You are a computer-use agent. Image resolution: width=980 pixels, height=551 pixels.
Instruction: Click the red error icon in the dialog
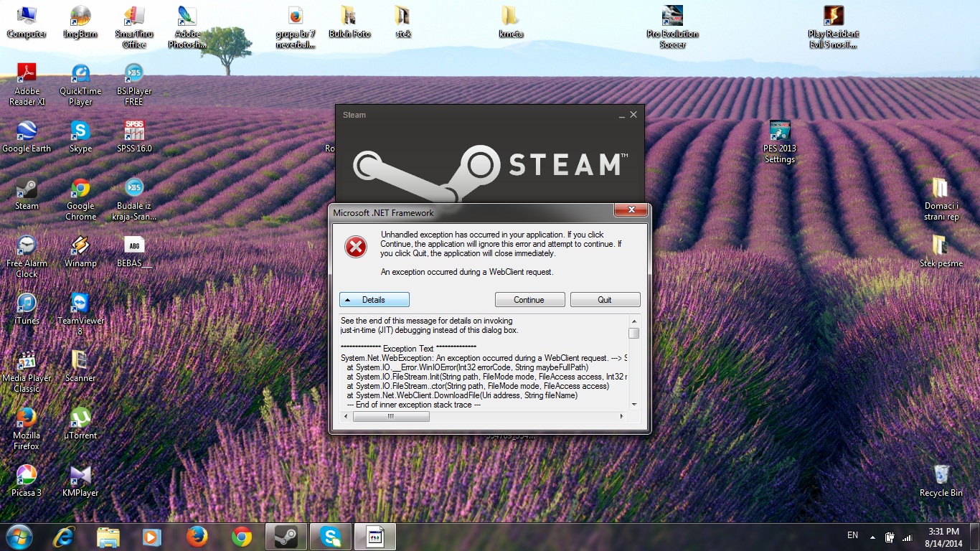tap(356, 247)
